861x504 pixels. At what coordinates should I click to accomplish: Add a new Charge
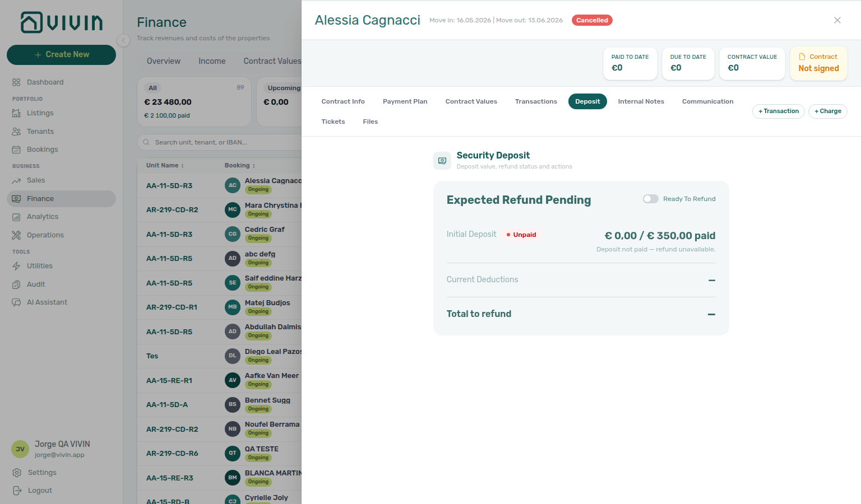pyautogui.click(x=828, y=111)
